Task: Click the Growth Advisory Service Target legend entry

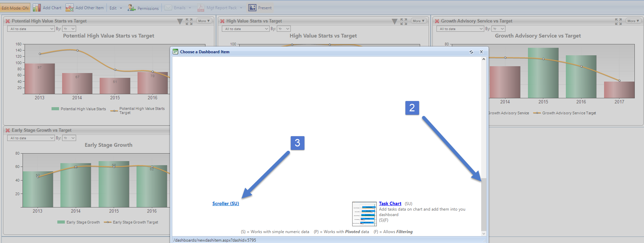Action: (x=565, y=113)
